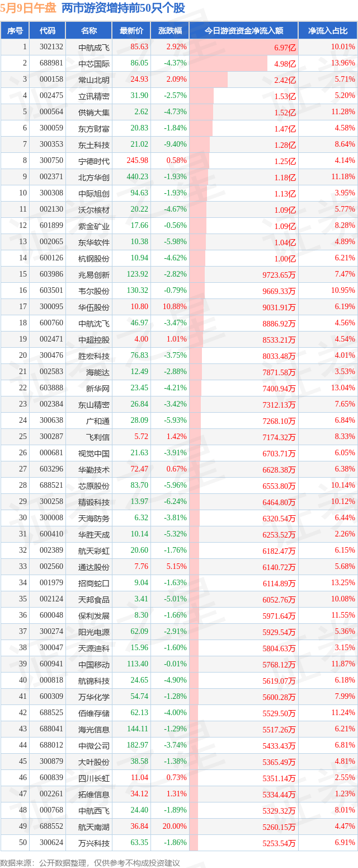
Task: Click net inflow 5529.50万 of 佰维存储
Action: [280, 713]
